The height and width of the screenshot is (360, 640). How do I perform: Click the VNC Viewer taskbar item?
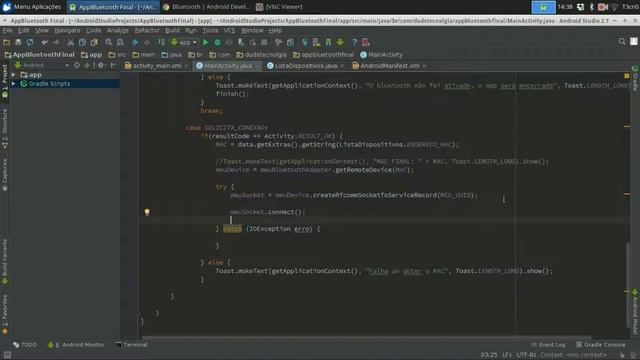[x=280, y=7]
